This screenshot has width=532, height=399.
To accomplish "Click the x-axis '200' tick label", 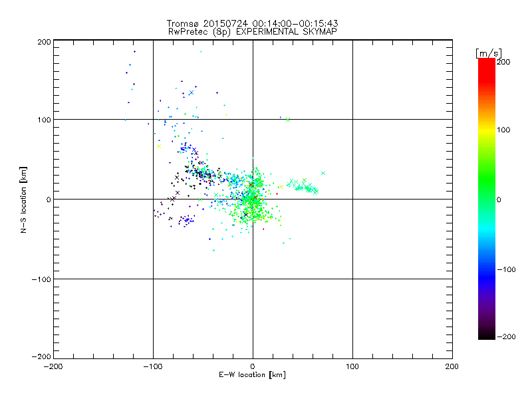I will click(452, 366).
